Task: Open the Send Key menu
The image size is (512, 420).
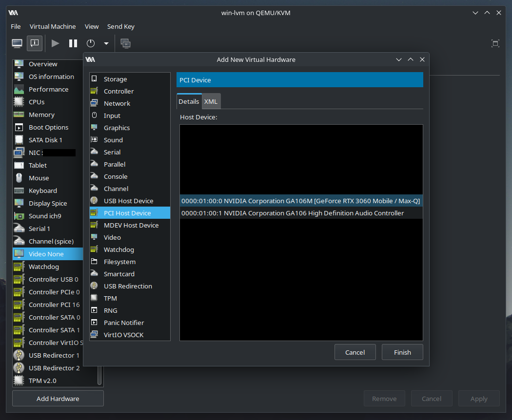Action: click(x=121, y=26)
